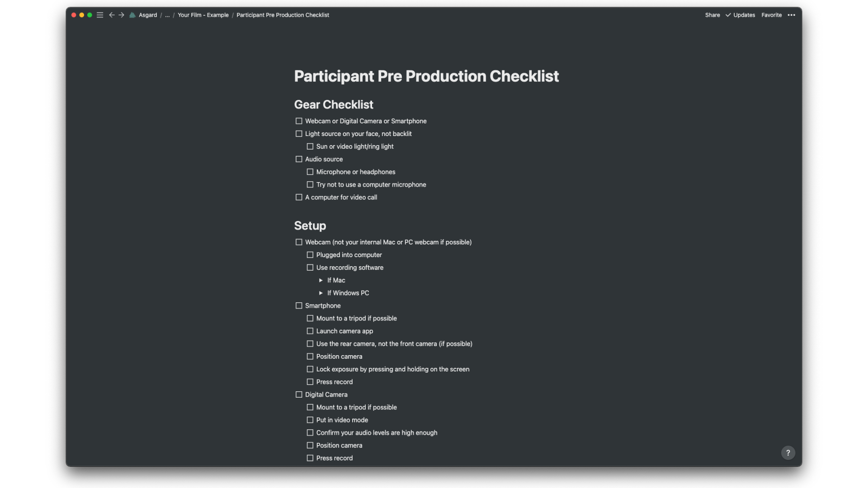Check the Digital Camera checkbox
Image resolution: width=868 pixels, height=488 pixels.
pos(299,394)
